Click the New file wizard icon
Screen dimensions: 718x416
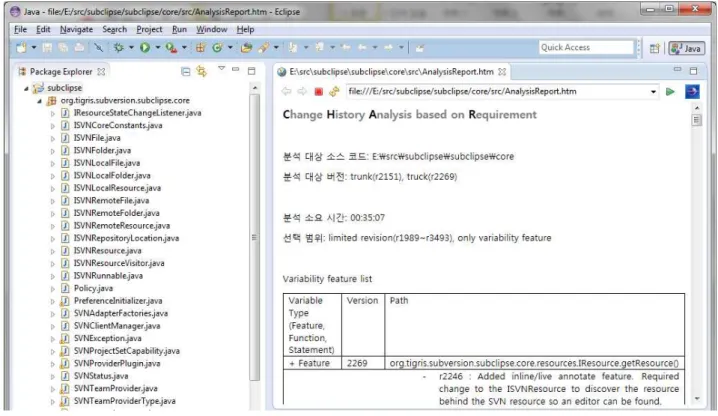point(21,47)
